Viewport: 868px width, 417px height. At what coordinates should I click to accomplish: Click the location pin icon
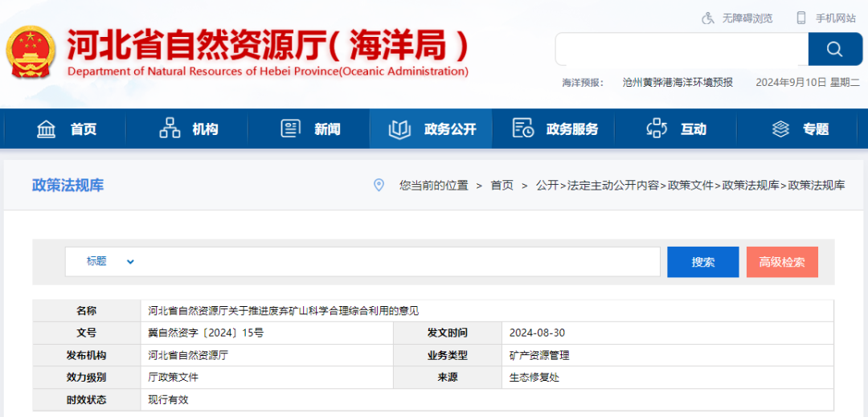[x=379, y=185]
